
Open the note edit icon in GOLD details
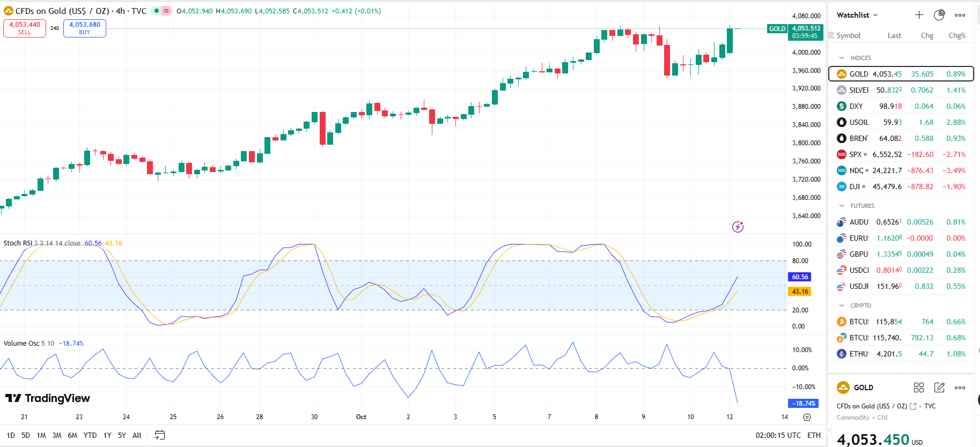pyautogui.click(x=939, y=388)
